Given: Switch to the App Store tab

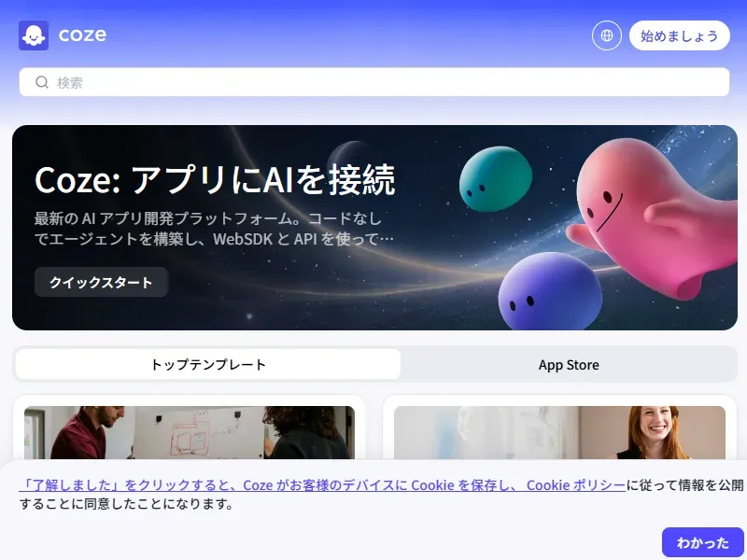Looking at the screenshot, I should pos(569,365).
